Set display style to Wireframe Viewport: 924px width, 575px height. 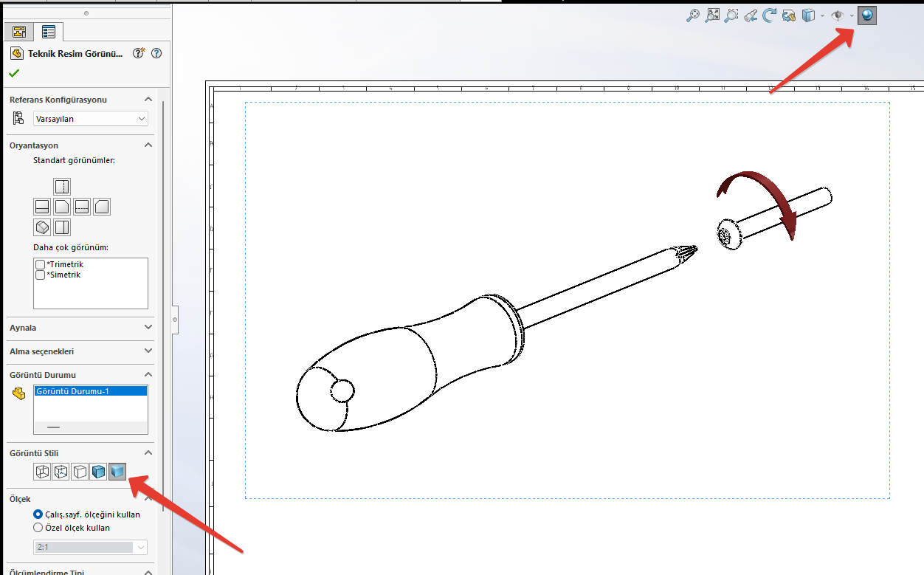[43, 472]
